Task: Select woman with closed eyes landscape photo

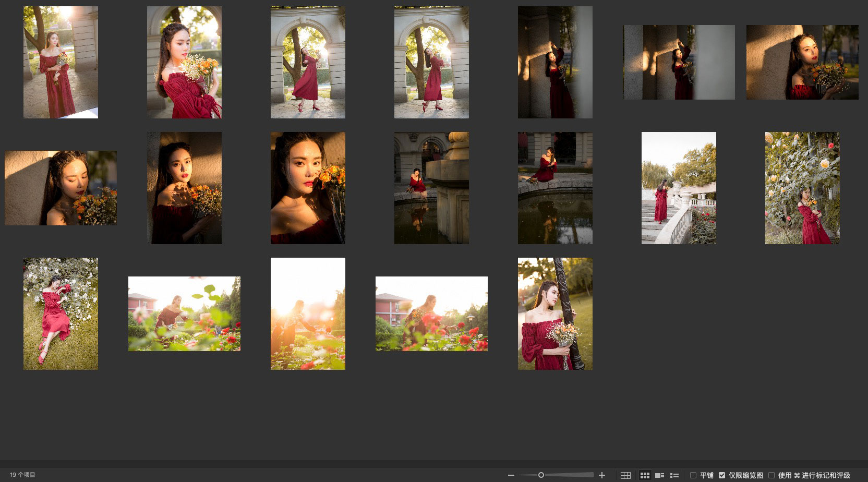Action: tap(61, 188)
